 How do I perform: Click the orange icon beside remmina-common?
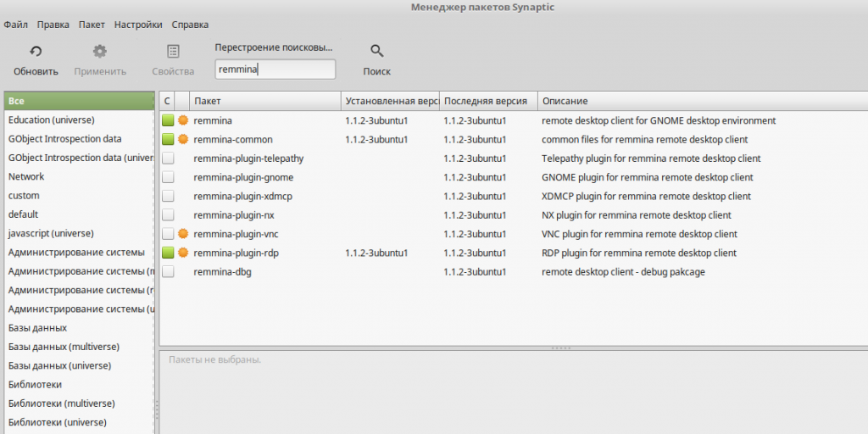pyautogui.click(x=183, y=140)
